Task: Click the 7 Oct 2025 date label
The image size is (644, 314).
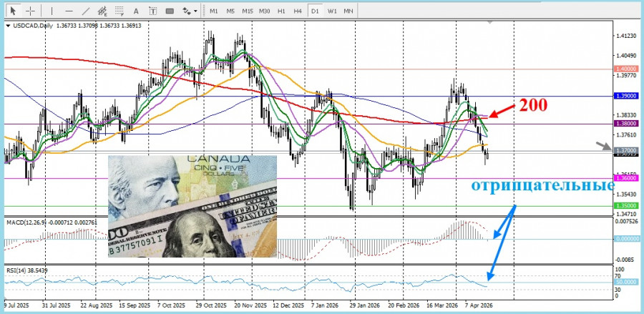Action: click(x=171, y=306)
